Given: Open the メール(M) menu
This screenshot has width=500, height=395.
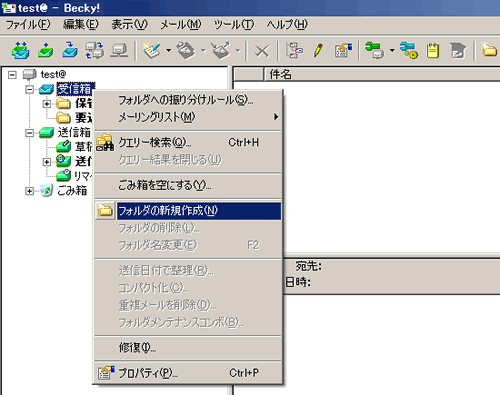Looking at the screenshot, I should click(181, 24).
